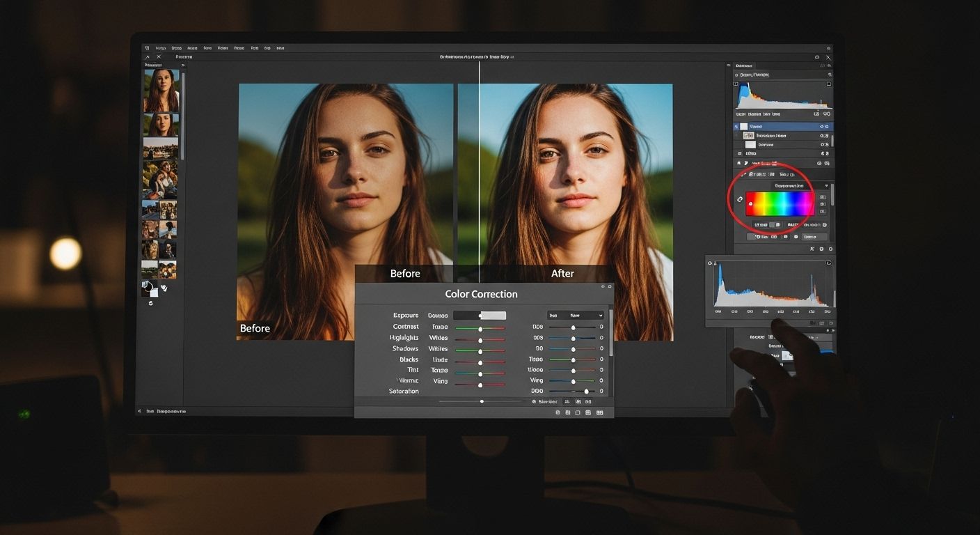Screen dimensions: 980x535
Task: Click the grid view icon at dialog bottom right
Action: click(x=599, y=412)
